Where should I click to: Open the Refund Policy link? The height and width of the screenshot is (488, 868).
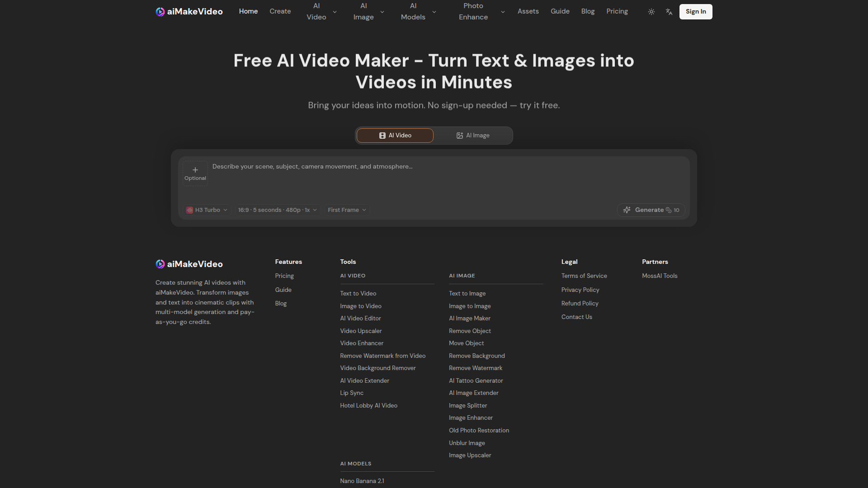pos(580,304)
